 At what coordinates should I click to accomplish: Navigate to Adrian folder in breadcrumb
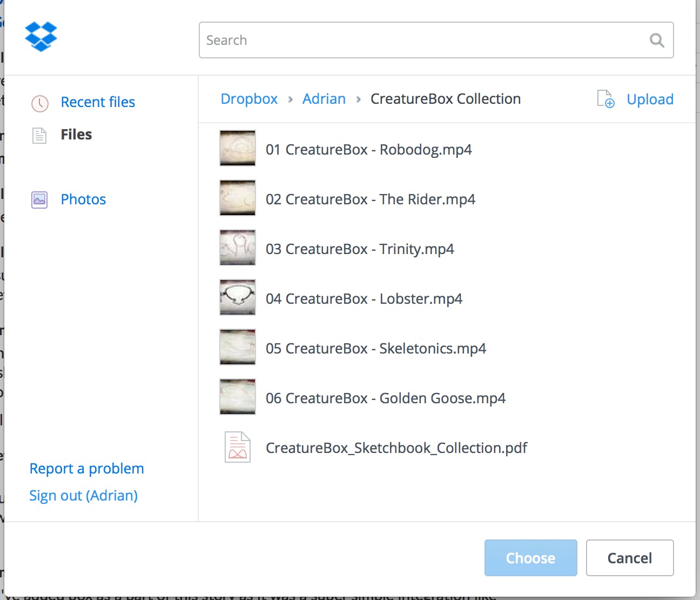pyautogui.click(x=324, y=99)
